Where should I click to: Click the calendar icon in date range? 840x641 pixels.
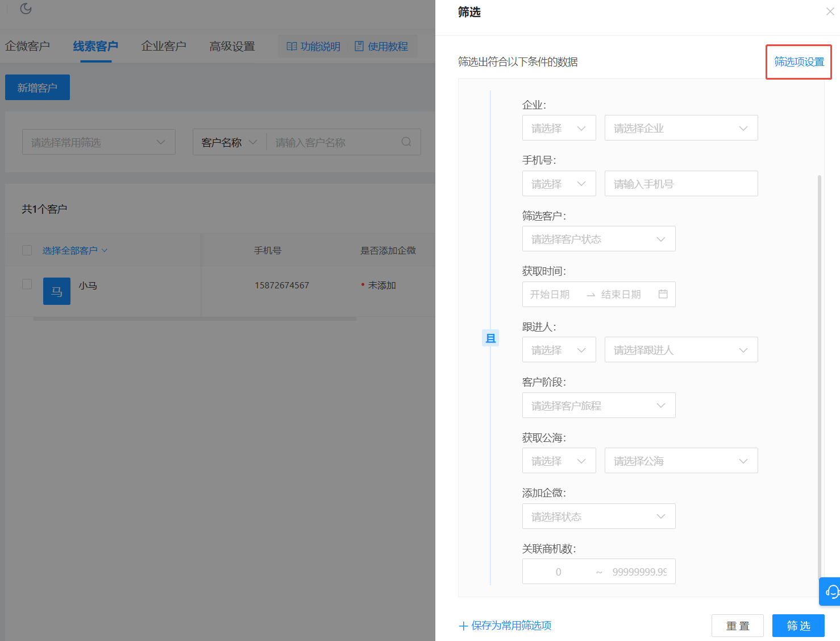[x=663, y=294]
